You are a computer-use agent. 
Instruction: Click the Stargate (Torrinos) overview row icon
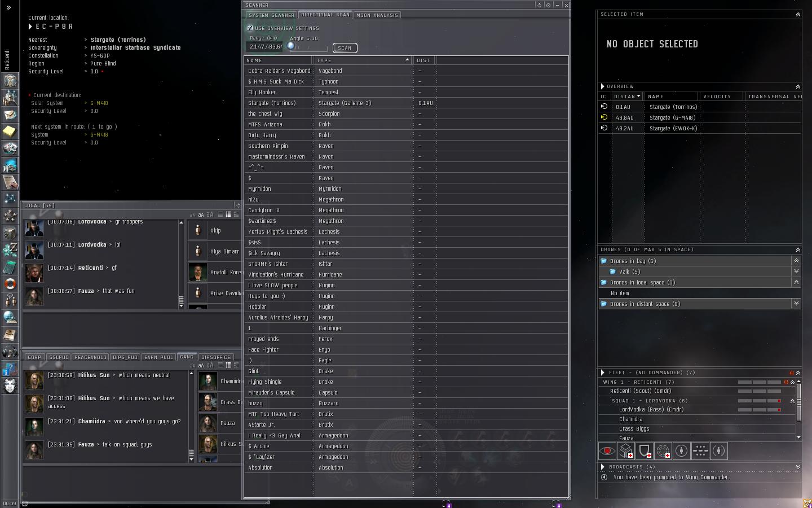tap(604, 107)
